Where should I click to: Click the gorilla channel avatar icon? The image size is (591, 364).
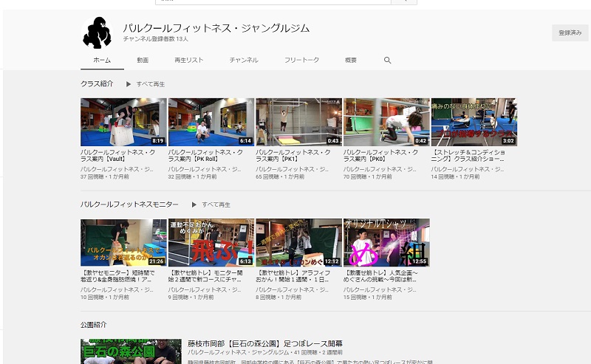98,32
